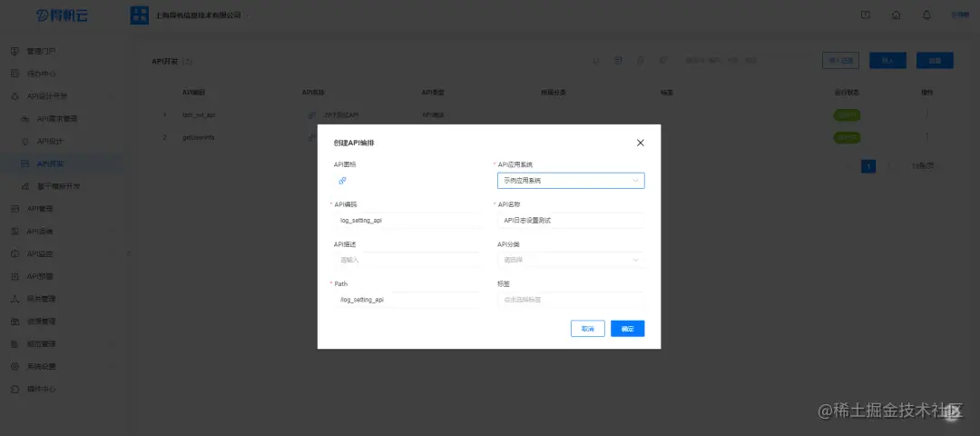Click the 标签 tag selection field
The height and width of the screenshot is (436, 980).
[571, 300]
